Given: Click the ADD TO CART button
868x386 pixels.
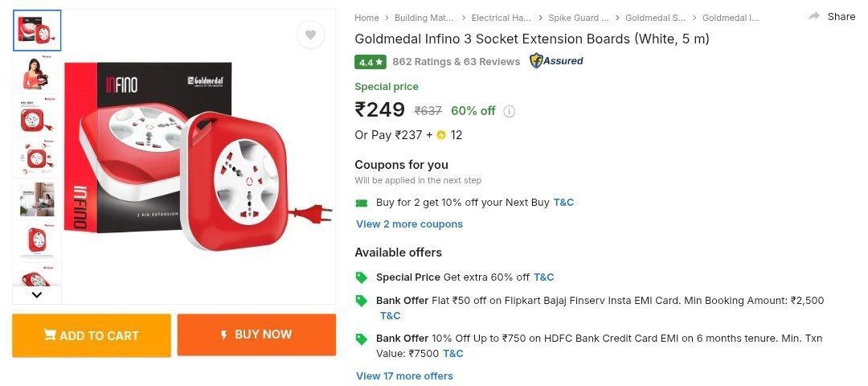Looking at the screenshot, I should pos(92,335).
